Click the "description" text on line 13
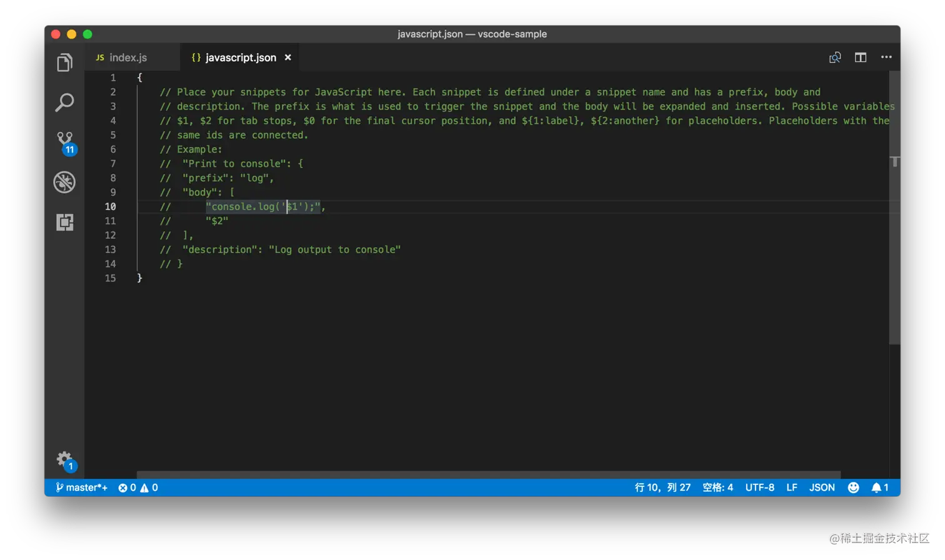945x560 pixels. coord(219,250)
